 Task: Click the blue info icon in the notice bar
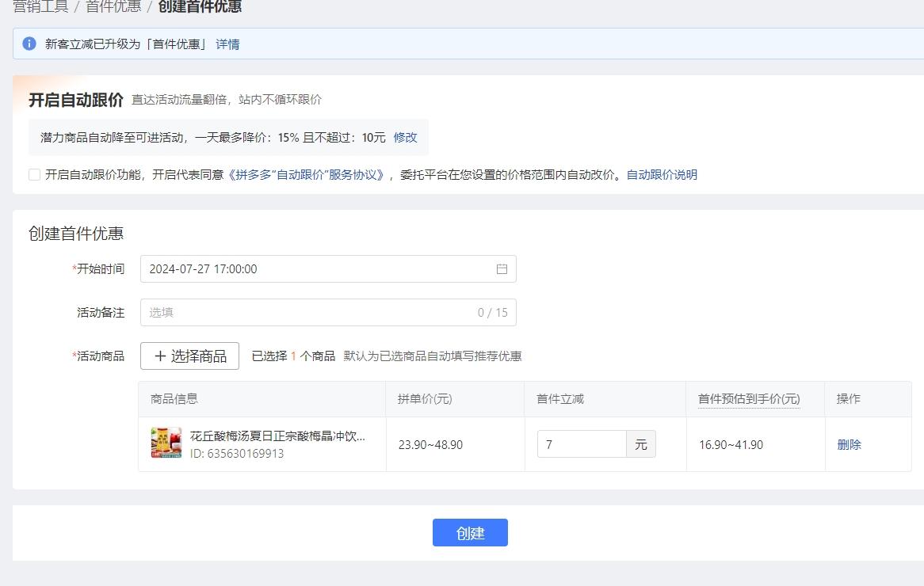(x=29, y=44)
